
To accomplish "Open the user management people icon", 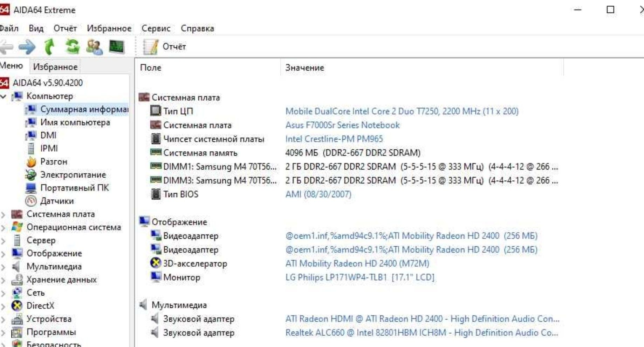I will 94,47.
